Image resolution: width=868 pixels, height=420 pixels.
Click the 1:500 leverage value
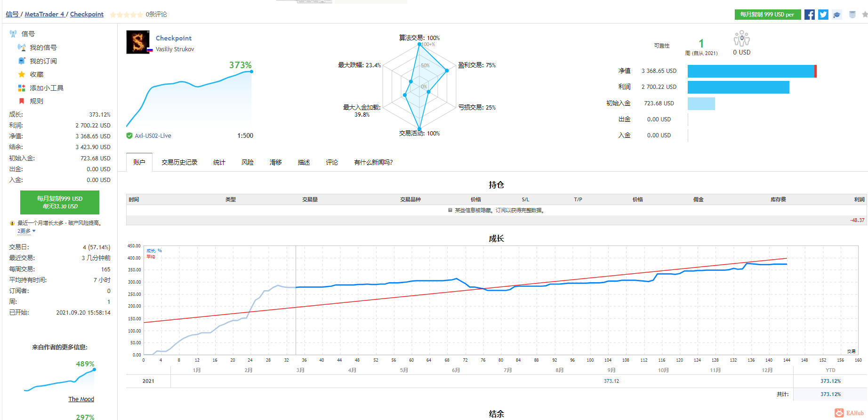tap(245, 136)
